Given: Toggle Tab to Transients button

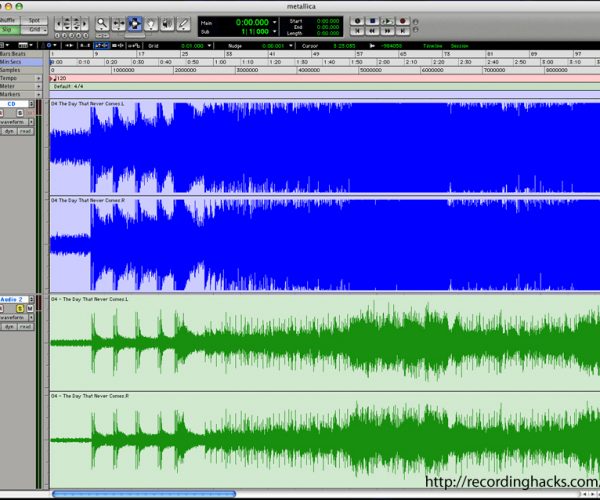Looking at the screenshot, I should click(69, 46).
